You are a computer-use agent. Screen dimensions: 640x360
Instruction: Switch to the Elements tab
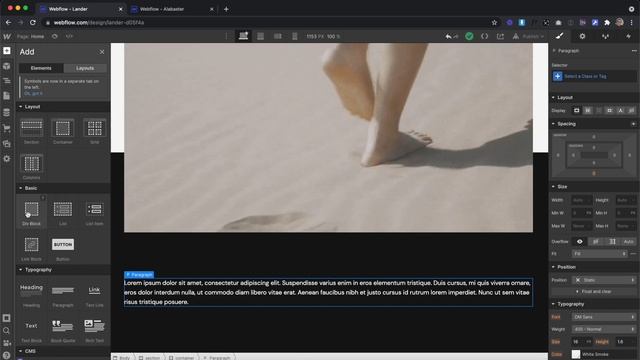41,68
